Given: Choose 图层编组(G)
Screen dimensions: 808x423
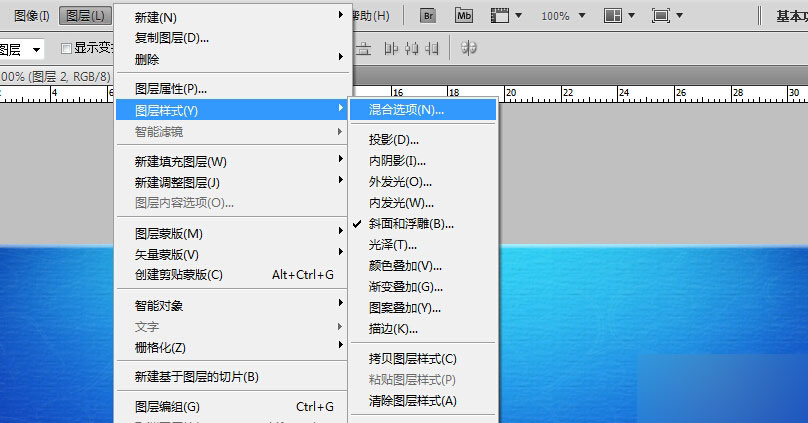Looking at the screenshot, I should [x=233, y=407].
